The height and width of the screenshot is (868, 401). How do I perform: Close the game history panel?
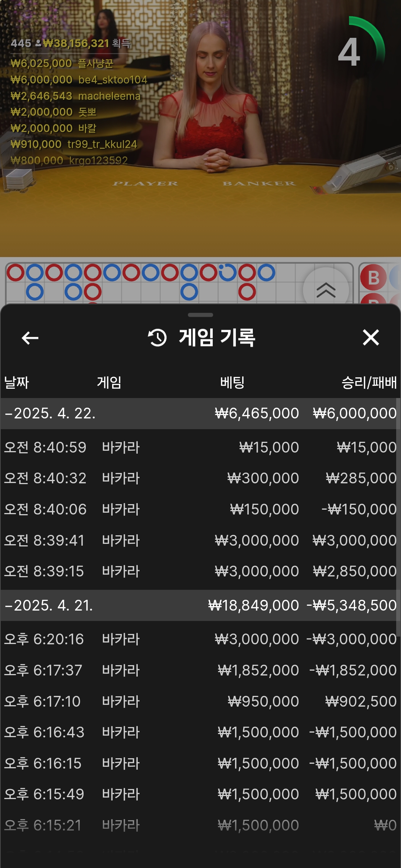[371, 338]
